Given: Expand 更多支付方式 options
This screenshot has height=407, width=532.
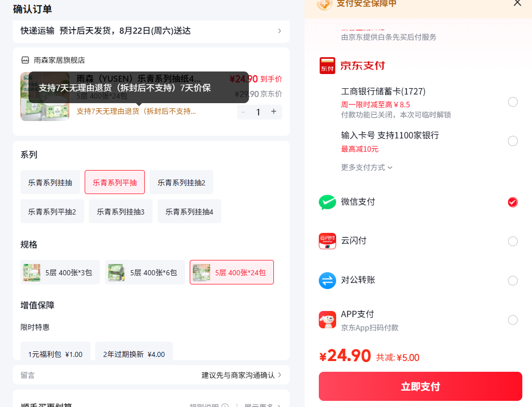Looking at the screenshot, I should tap(366, 167).
